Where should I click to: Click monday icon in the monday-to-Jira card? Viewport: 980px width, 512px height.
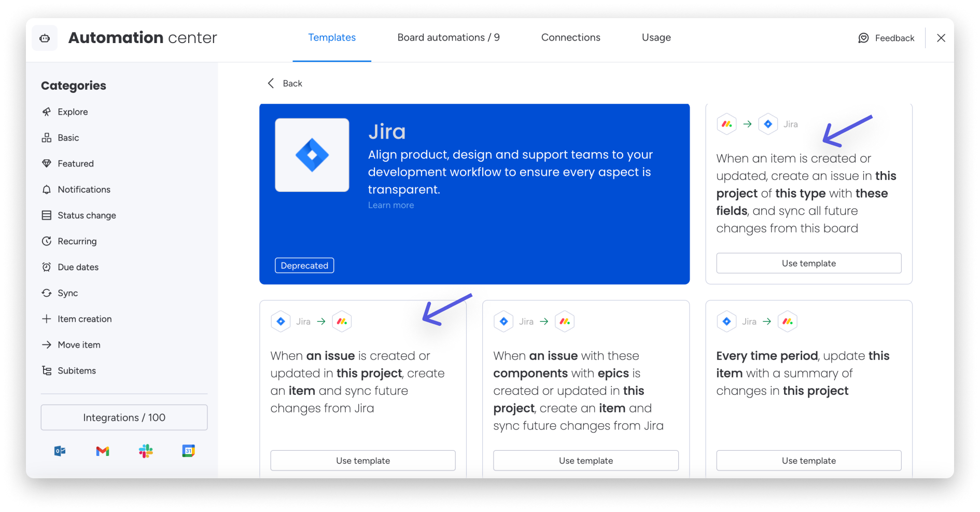tap(727, 124)
